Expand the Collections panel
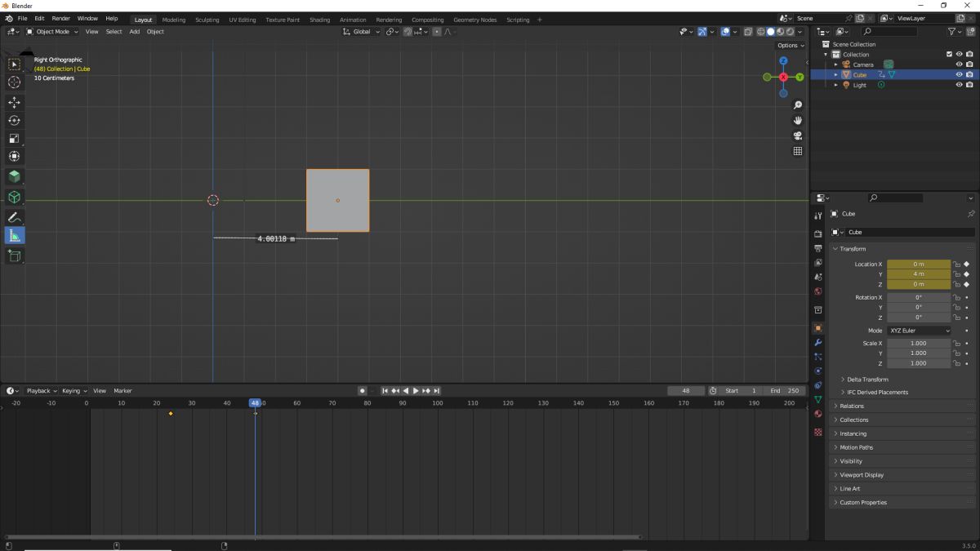Screen dimensions: 980x551 853,420
